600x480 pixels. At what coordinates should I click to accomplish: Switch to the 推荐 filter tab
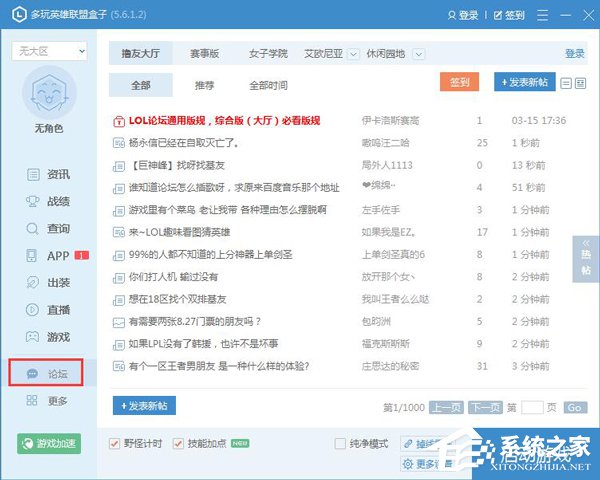(x=203, y=85)
